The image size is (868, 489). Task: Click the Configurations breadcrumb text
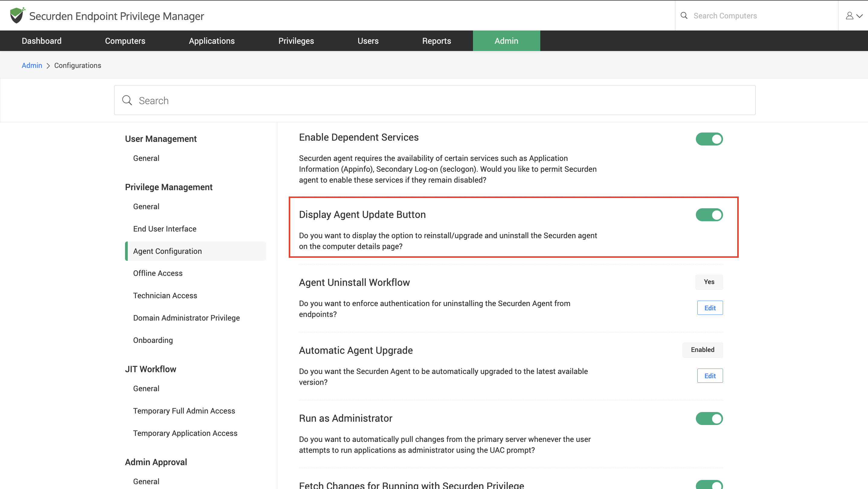coord(78,65)
